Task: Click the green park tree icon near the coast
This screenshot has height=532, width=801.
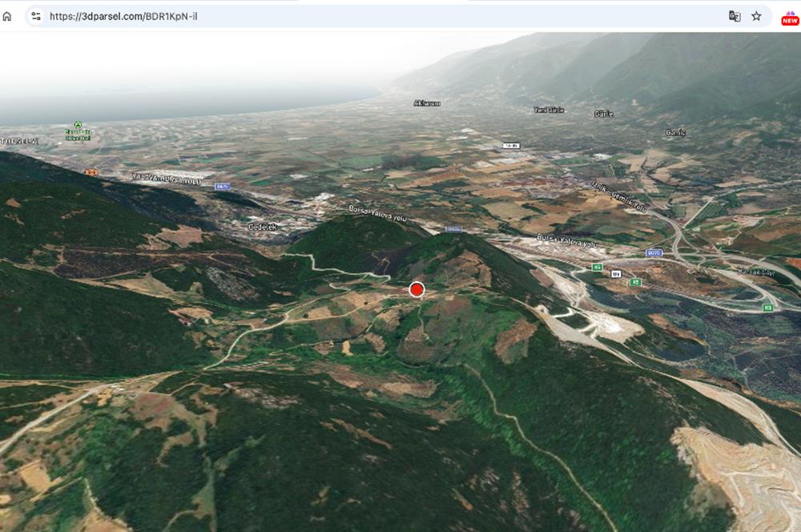Action: (78, 125)
